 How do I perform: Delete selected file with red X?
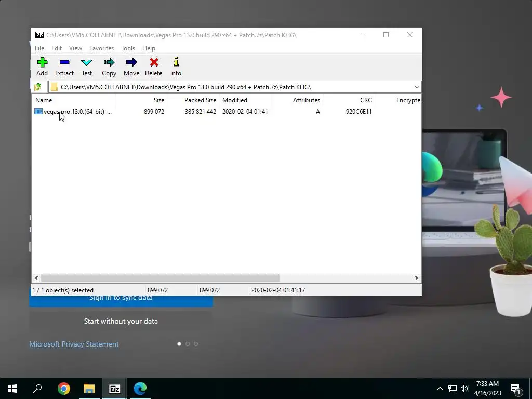pos(154,67)
